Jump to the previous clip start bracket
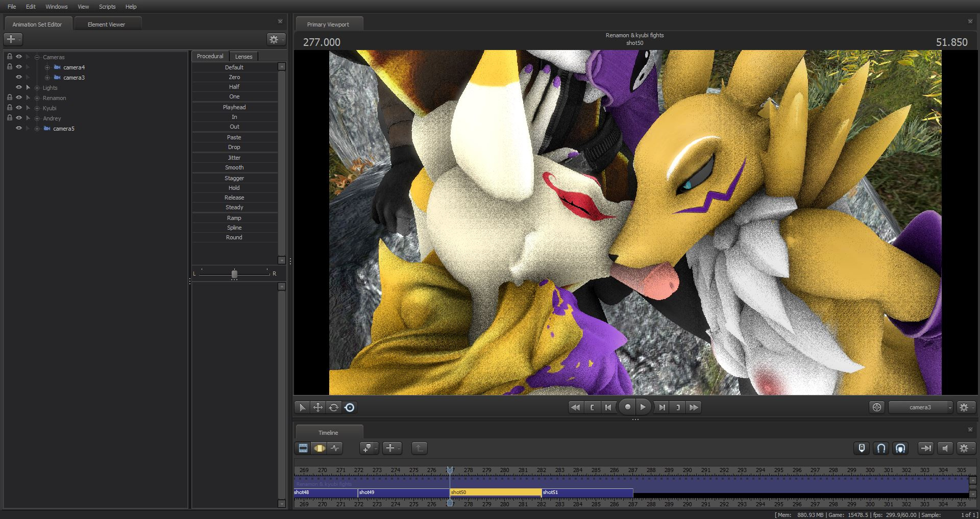The width and height of the screenshot is (980, 519). click(592, 407)
